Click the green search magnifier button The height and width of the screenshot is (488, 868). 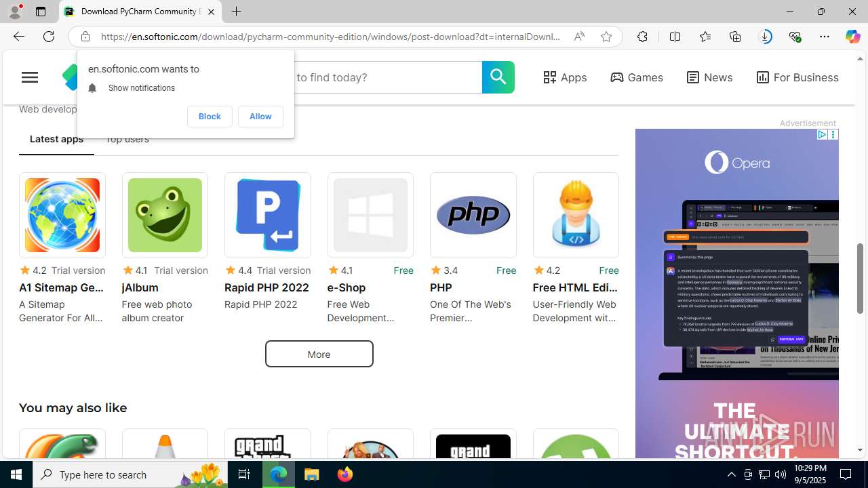[x=498, y=77]
